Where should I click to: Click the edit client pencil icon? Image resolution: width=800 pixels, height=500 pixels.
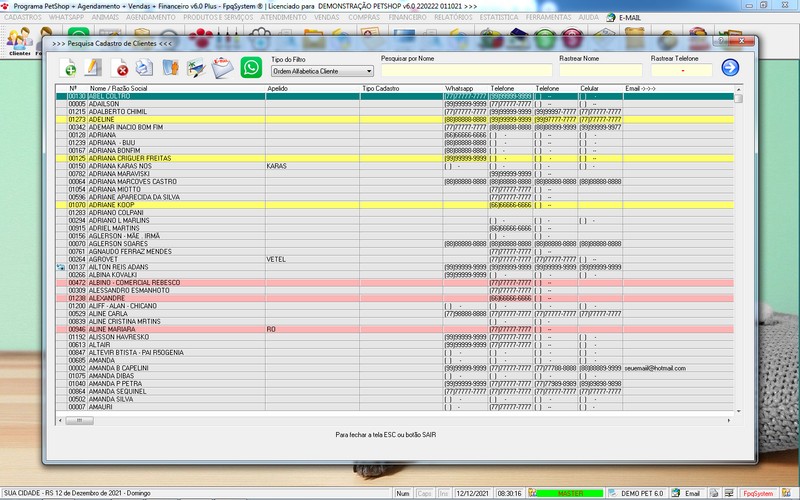(93, 67)
